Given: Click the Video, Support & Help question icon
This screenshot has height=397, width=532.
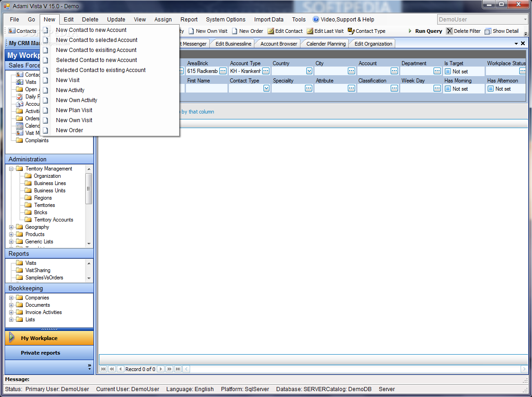Looking at the screenshot, I should pos(316,19).
